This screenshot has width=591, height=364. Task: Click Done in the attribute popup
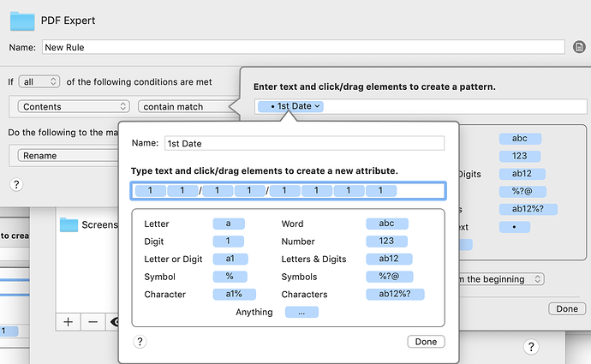(426, 342)
